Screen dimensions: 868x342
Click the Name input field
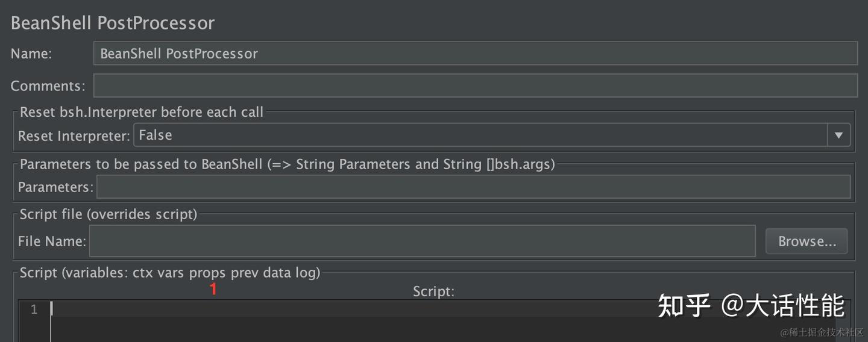(475, 54)
